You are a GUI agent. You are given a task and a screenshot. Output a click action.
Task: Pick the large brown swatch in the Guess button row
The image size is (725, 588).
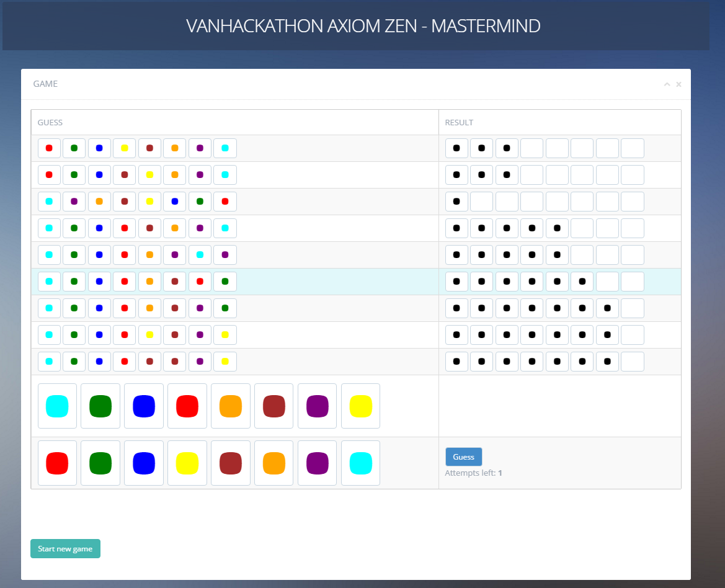(x=231, y=463)
